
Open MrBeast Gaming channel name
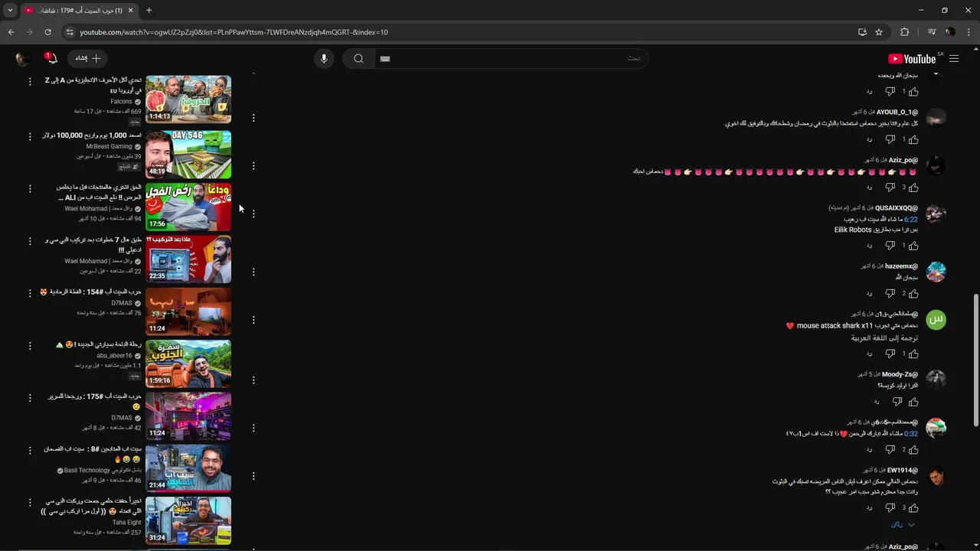[109, 146]
